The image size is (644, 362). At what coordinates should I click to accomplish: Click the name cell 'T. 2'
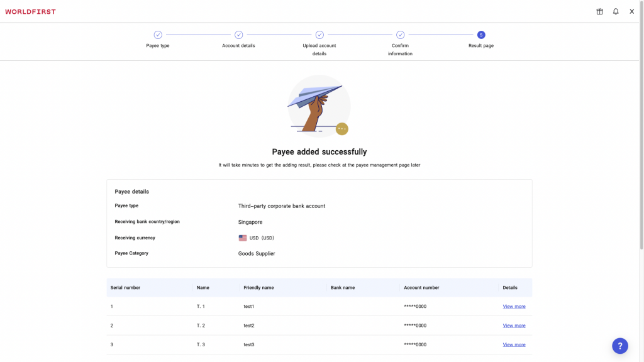pos(201,326)
